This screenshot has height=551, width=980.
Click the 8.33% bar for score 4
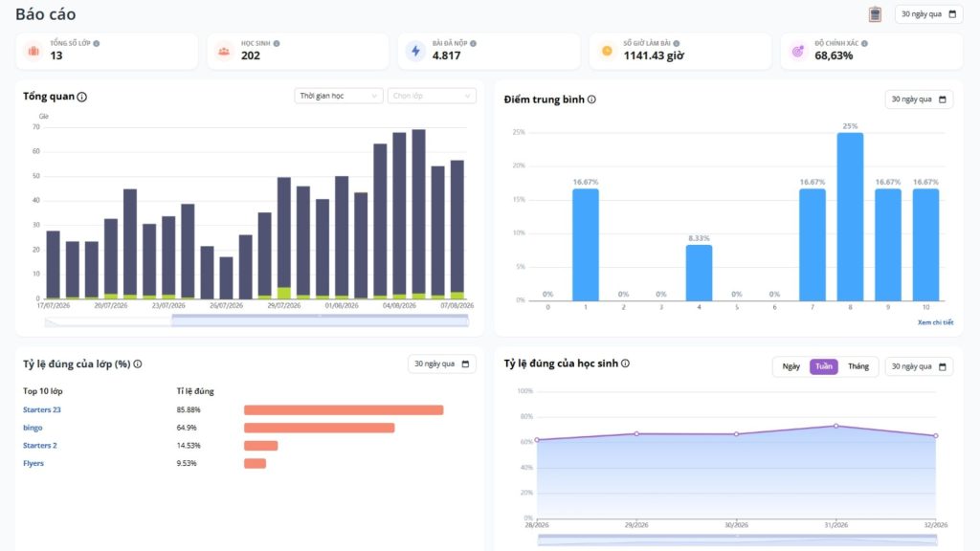(x=699, y=273)
